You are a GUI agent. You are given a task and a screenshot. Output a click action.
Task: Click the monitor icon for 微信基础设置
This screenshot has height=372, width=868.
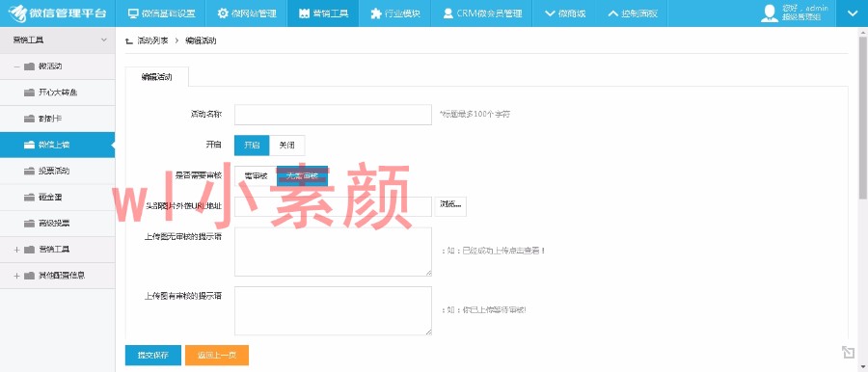pyautogui.click(x=133, y=13)
